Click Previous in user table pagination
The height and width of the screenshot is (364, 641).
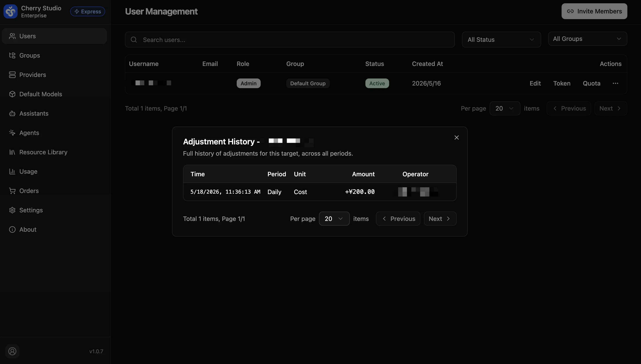click(569, 108)
